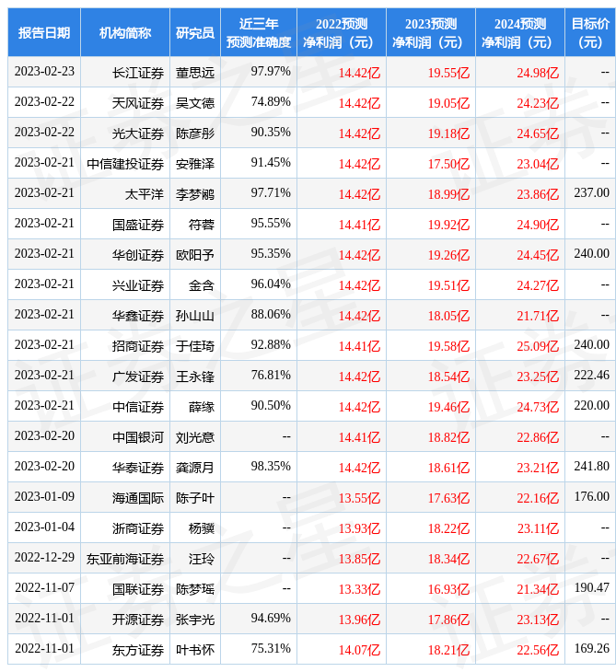Image resolution: width=616 pixels, height=672 pixels.
Task: Click the 241.80 target price cell
Action: click(x=590, y=467)
